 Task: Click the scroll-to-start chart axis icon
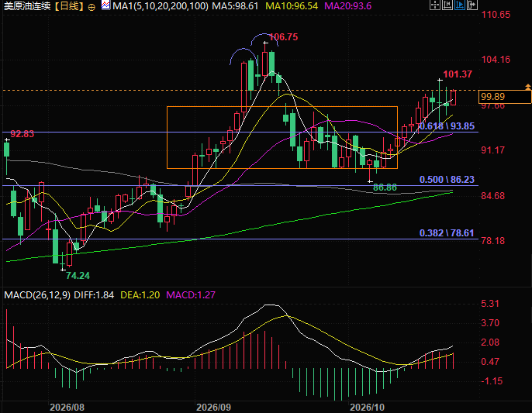(447, 5)
